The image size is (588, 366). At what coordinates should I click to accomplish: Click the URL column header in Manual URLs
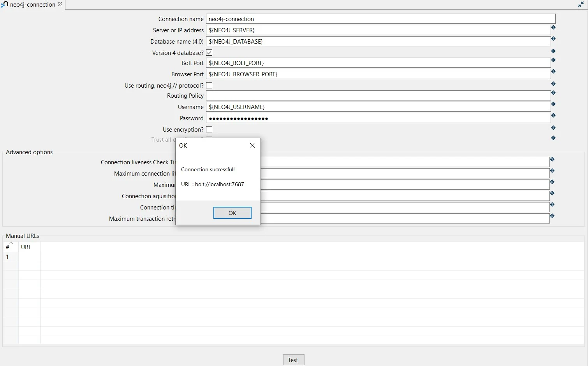click(26, 247)
